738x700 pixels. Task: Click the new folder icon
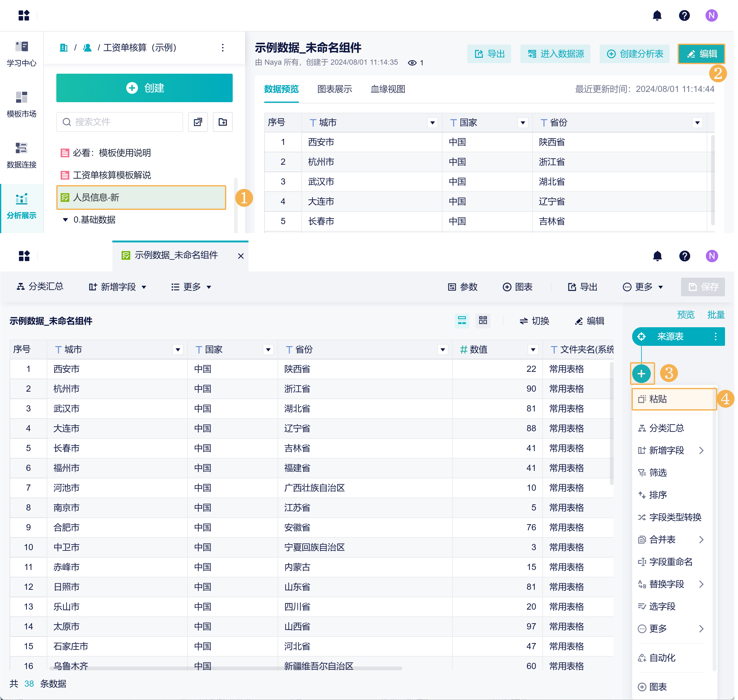(222, 122)
